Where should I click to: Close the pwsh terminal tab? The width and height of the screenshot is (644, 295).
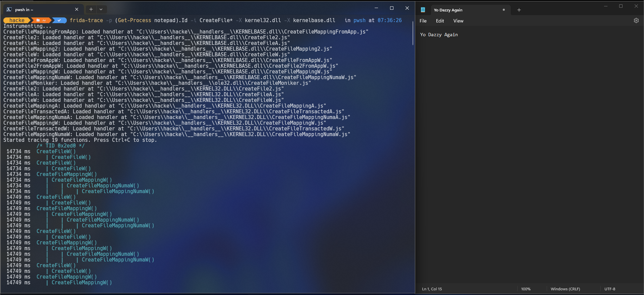(x=76, y=9)
